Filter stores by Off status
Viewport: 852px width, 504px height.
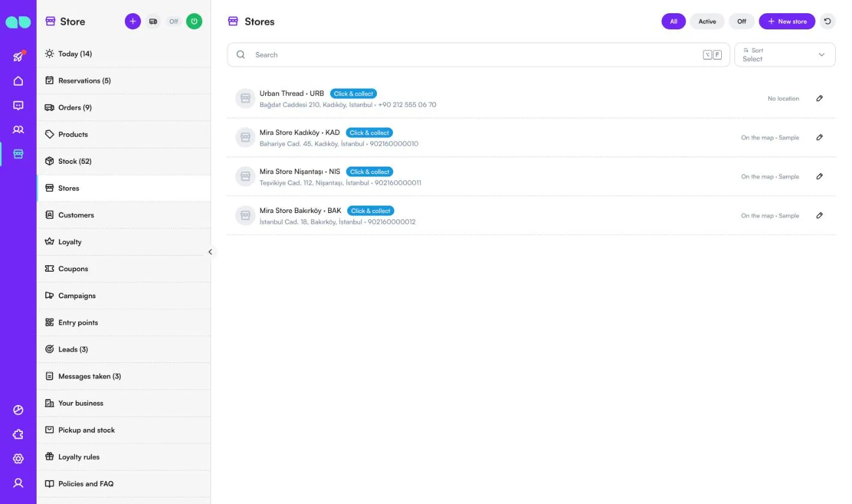coord(742,22)
